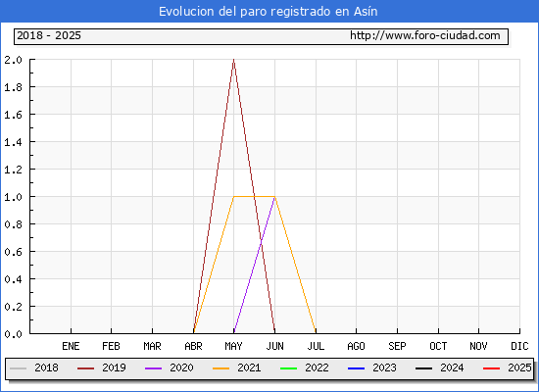Open the http://www.foro-ciudad.com link text
The height and width of the screenshot is (392, 539).
[425, 35]
